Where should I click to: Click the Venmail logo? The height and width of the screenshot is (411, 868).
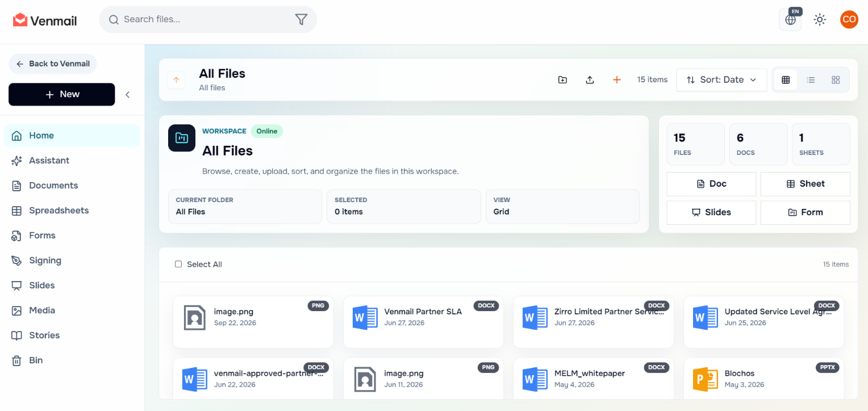point(45,20)
